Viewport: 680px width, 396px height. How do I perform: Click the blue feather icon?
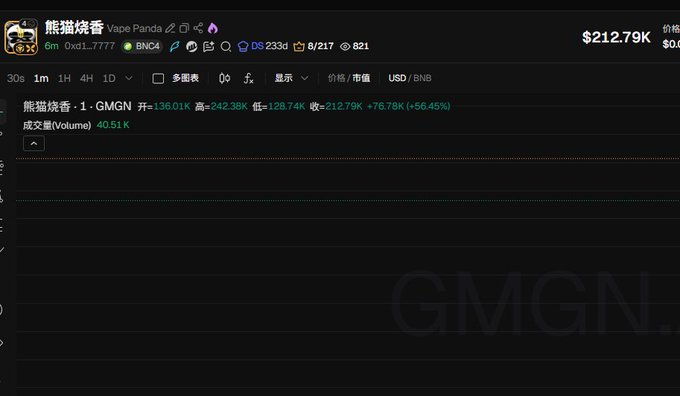[x=175, y=46]
